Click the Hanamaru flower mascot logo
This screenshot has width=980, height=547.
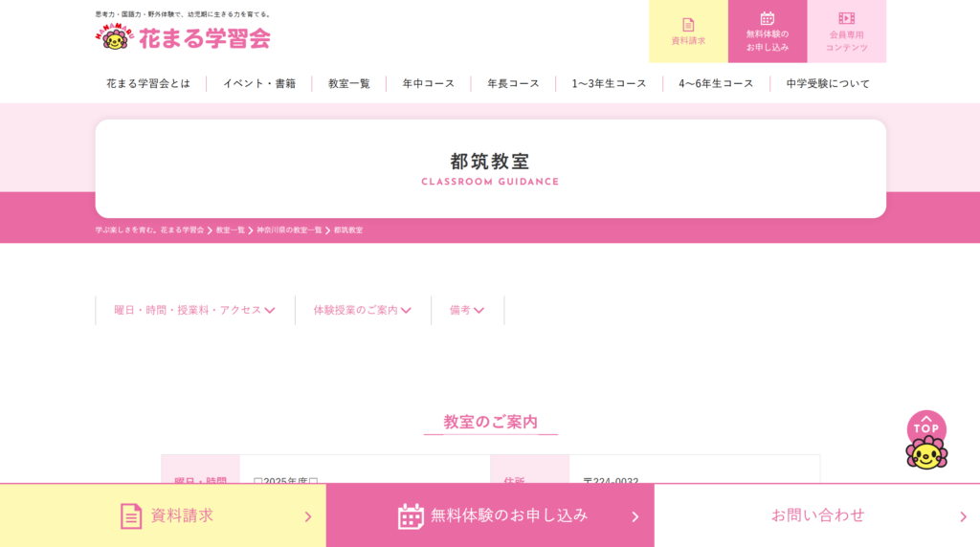[115, 37]
